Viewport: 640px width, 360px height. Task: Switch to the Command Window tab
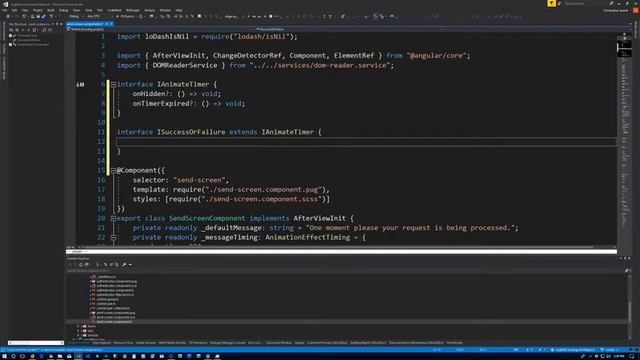point(279,343)
